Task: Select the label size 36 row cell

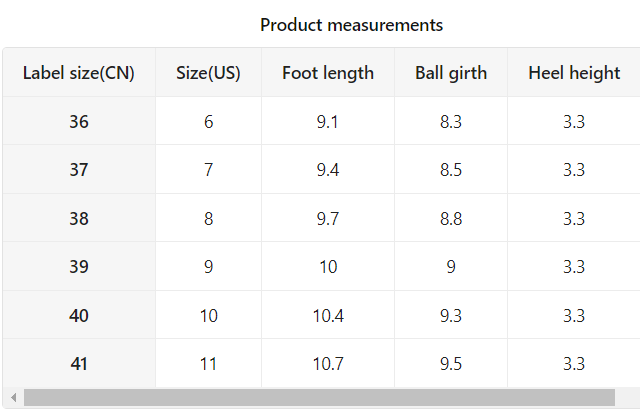Action: click(79, 121)
